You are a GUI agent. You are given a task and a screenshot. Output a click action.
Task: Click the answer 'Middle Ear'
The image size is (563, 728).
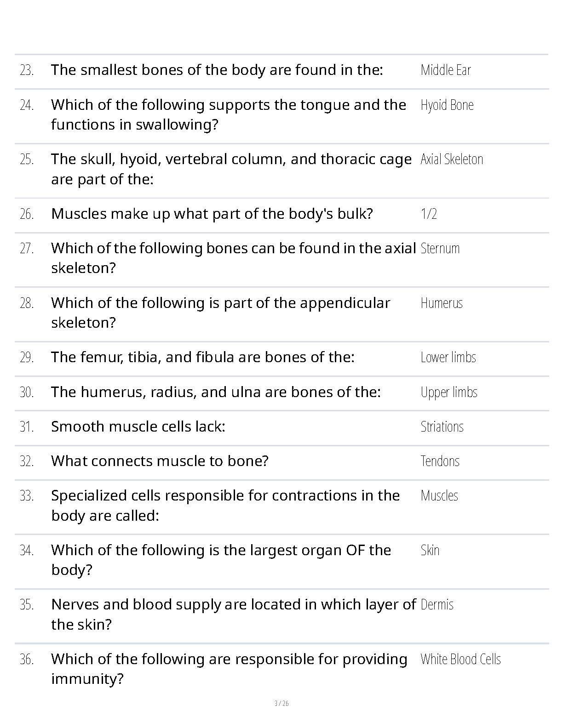pos(446,70)
